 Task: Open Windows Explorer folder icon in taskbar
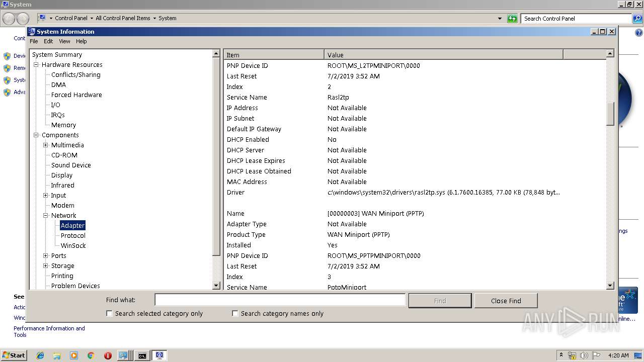[57, 355]
